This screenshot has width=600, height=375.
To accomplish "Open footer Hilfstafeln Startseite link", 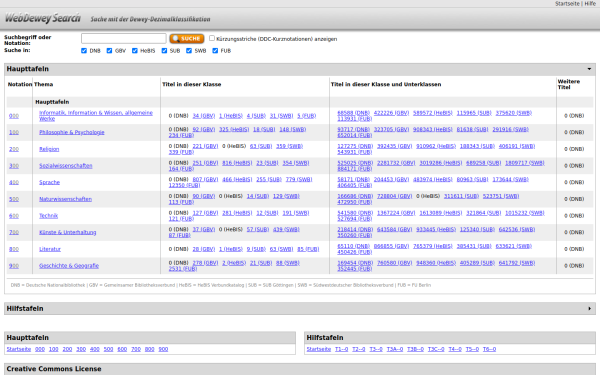I will pyautogui.click(x=319, y=349).
